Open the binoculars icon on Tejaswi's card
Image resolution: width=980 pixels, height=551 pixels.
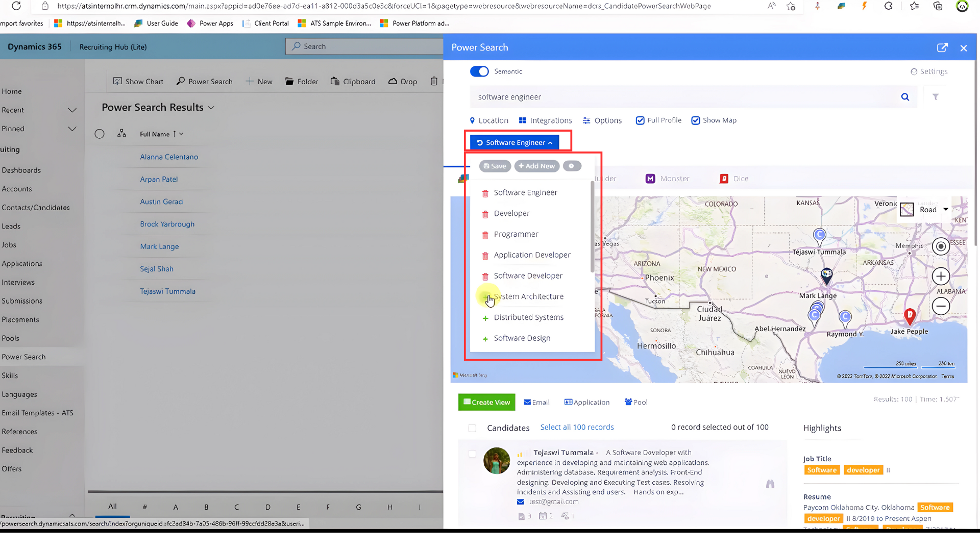tap(770, 484)
